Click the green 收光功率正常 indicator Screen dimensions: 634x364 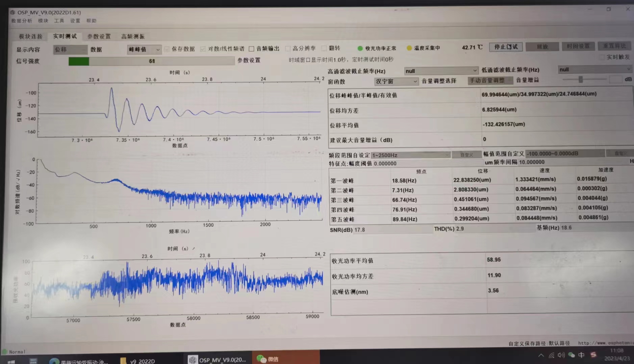click(360, 48)
